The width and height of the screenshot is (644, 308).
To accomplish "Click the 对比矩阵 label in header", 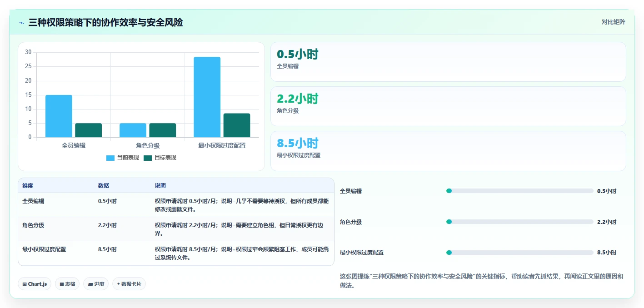I will pyautogui.click(x=613, y=22).
